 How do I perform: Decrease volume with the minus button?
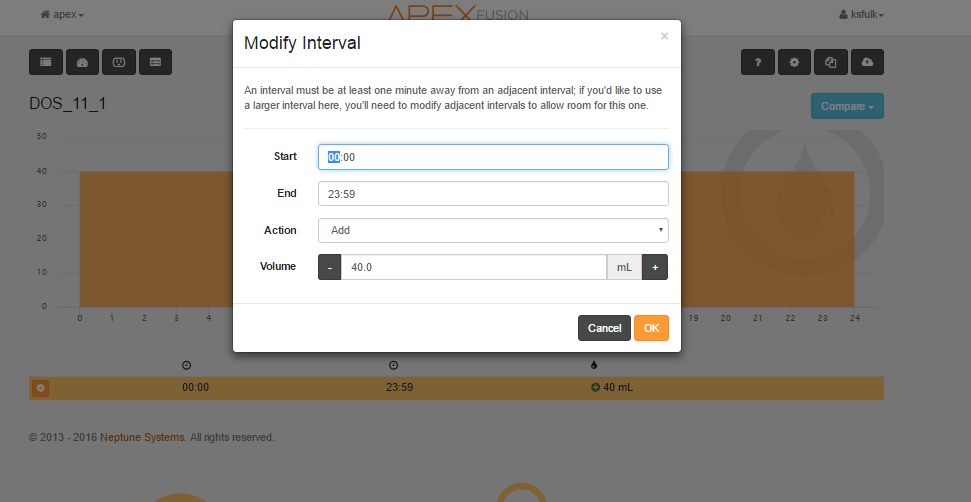point(329,267)
